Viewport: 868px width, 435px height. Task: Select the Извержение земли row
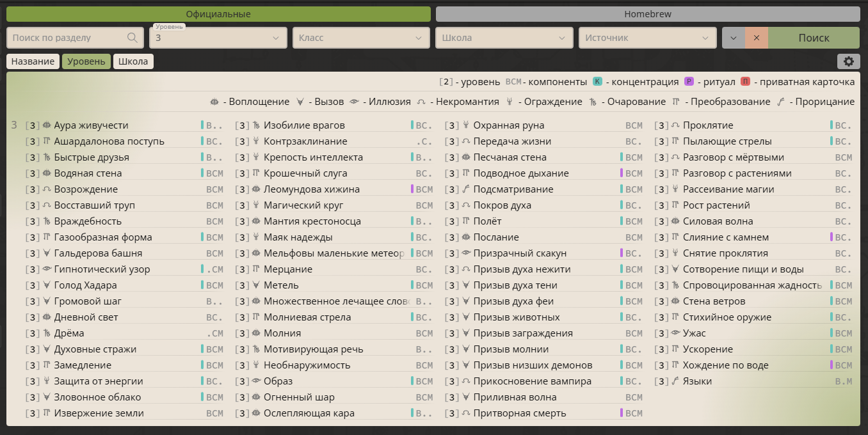click(x=125, y=413)
